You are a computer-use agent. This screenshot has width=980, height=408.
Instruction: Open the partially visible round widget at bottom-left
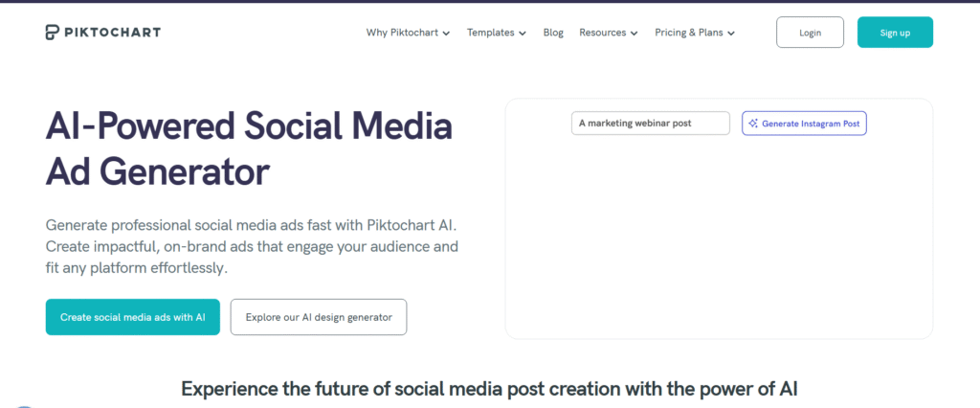pos(25,405)
